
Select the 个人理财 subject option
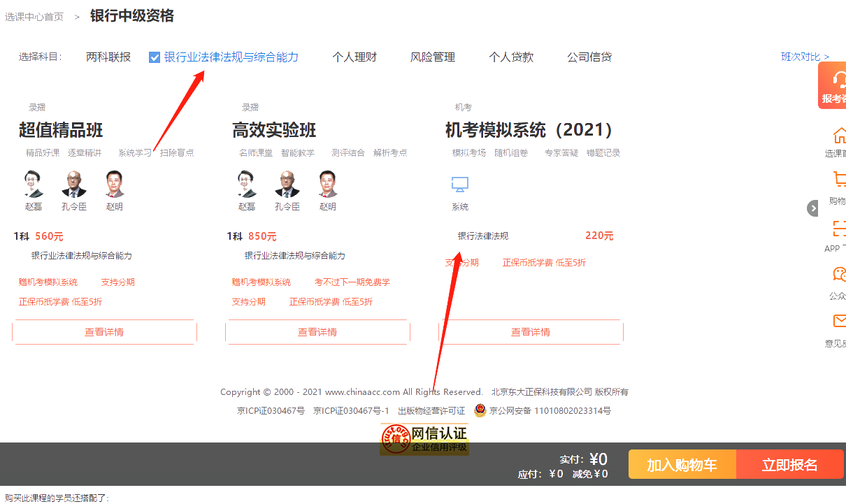pyautogui.click(x=354, y=57)
